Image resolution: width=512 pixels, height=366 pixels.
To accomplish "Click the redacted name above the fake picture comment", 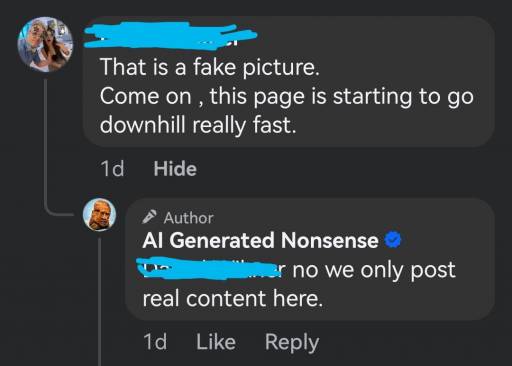I will point(170,35).
